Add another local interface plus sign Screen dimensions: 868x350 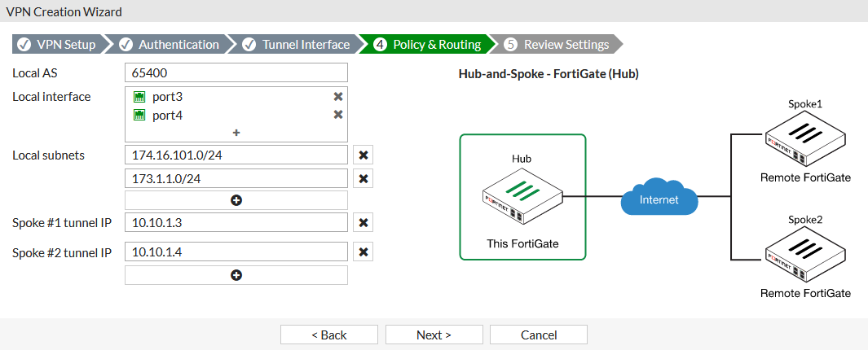[x=236, y=132]
